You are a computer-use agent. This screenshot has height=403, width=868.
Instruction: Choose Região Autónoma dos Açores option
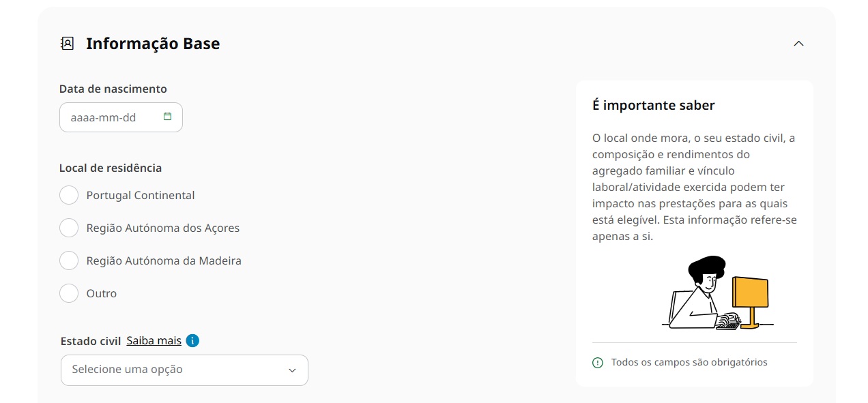click(69, 228)
